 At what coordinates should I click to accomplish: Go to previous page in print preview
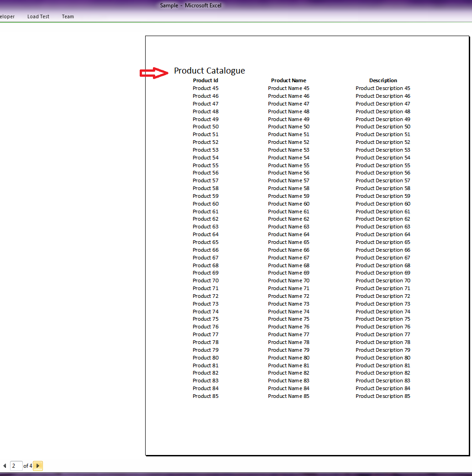(x=5, y=465)
